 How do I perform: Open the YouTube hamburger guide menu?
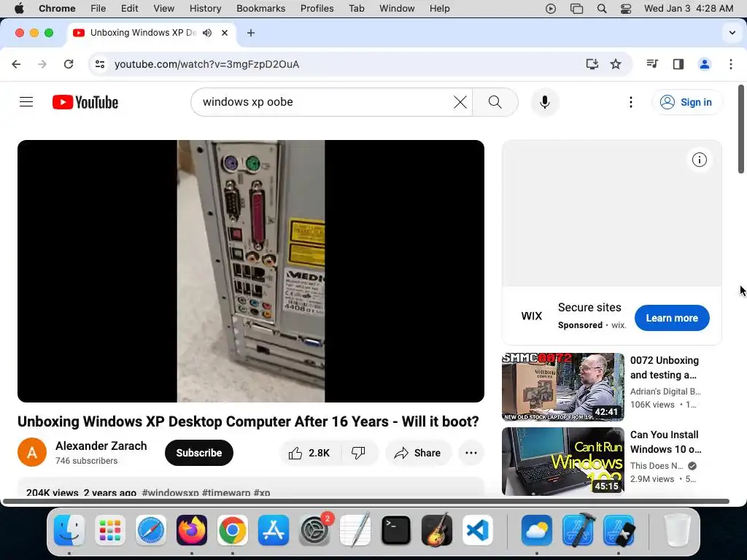[x=26, y=102]
